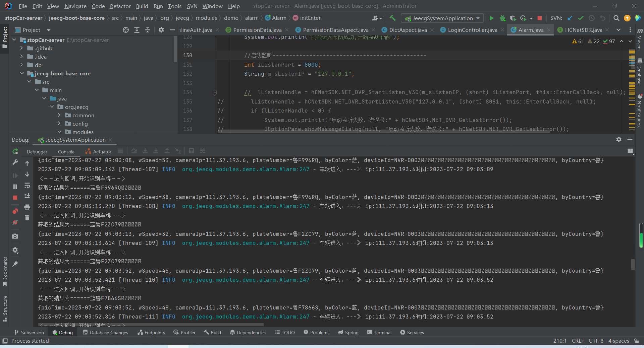Open the user account dropdown icon

point(377,18)
